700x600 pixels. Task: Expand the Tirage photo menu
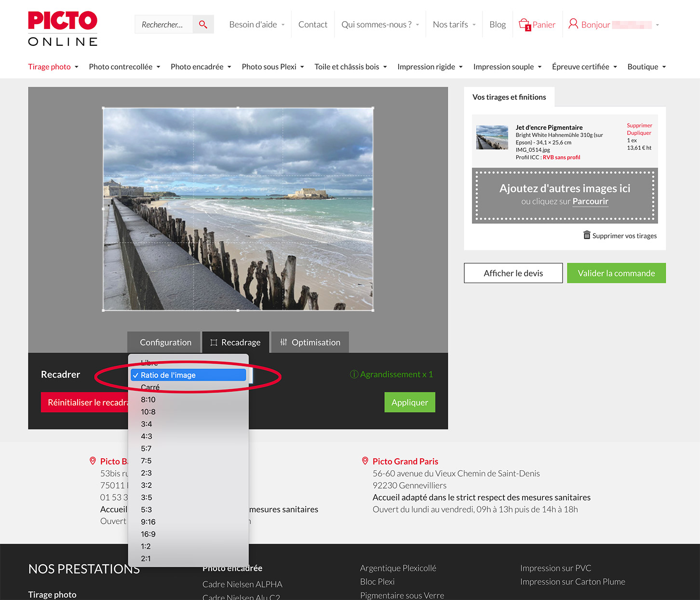tap(53, 67)
